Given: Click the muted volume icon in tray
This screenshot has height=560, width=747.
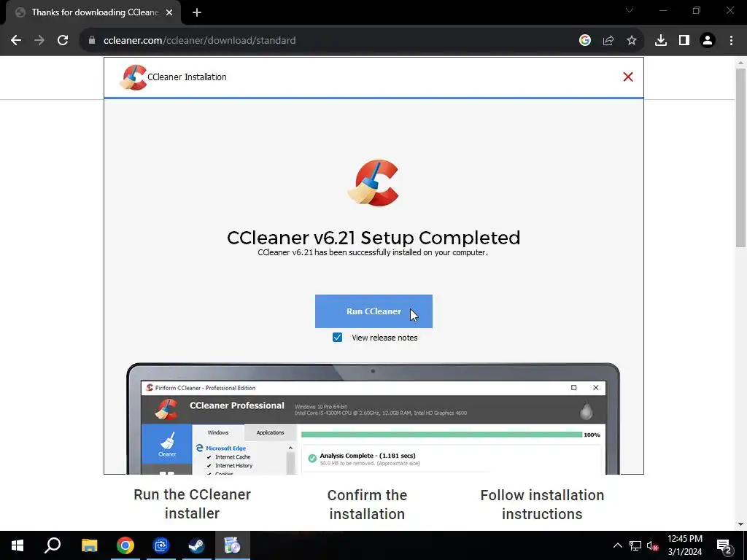Looking at the screenshot, I should (652, 545).
